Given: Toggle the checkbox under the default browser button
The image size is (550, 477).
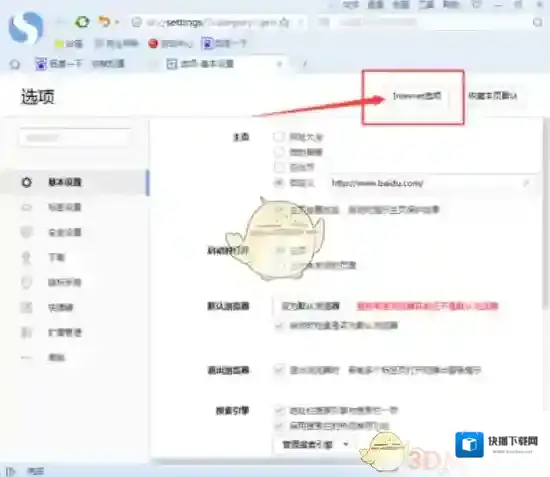Looking at the screenshot, I should coord(279,326).
